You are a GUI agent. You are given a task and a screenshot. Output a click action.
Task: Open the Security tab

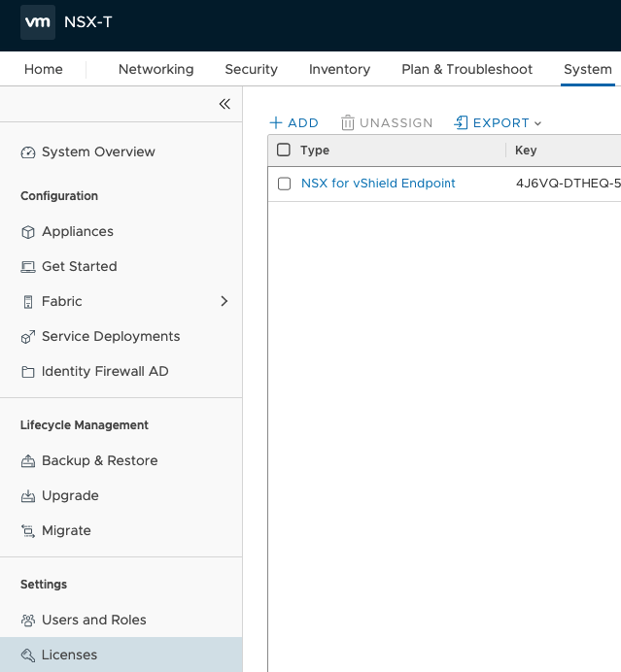click(251, 69)
